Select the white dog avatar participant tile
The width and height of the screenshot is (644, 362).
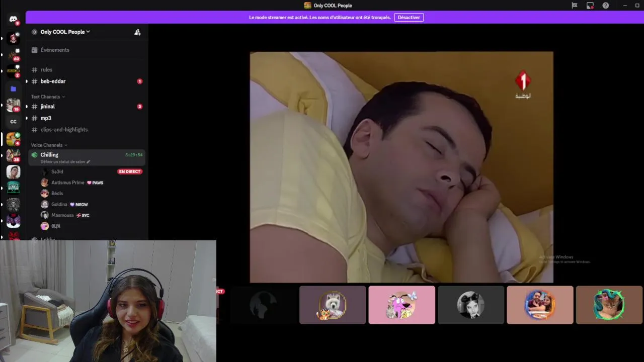coord(333,305)
